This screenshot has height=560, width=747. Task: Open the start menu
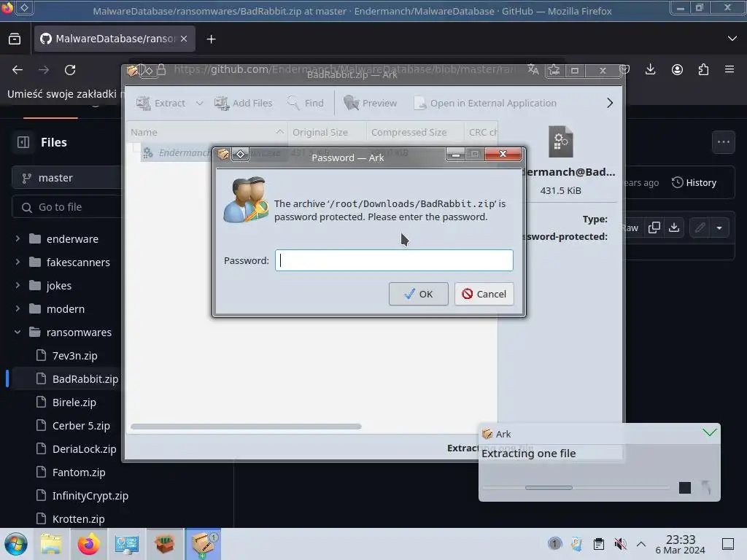16,544
